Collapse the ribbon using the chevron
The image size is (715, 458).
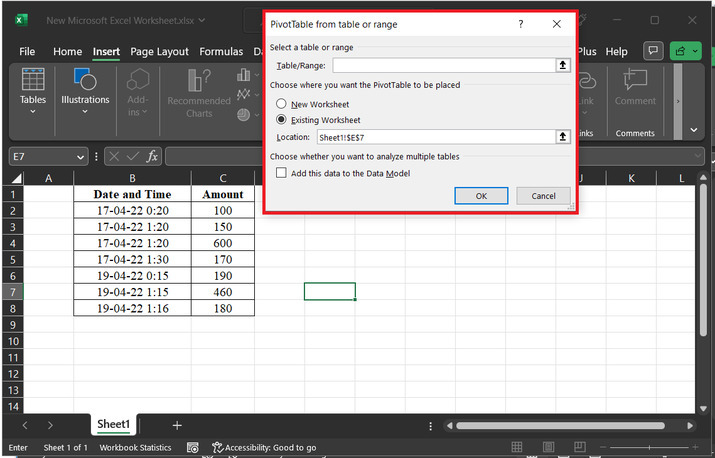point(695,130)
